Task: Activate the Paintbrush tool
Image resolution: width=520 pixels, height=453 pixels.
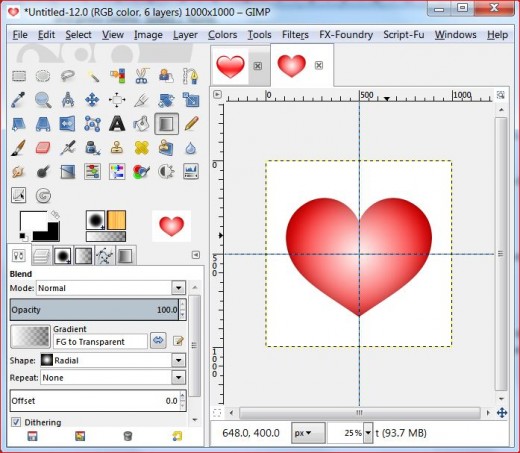Action: pyautogui.click(x=18, y=148)
